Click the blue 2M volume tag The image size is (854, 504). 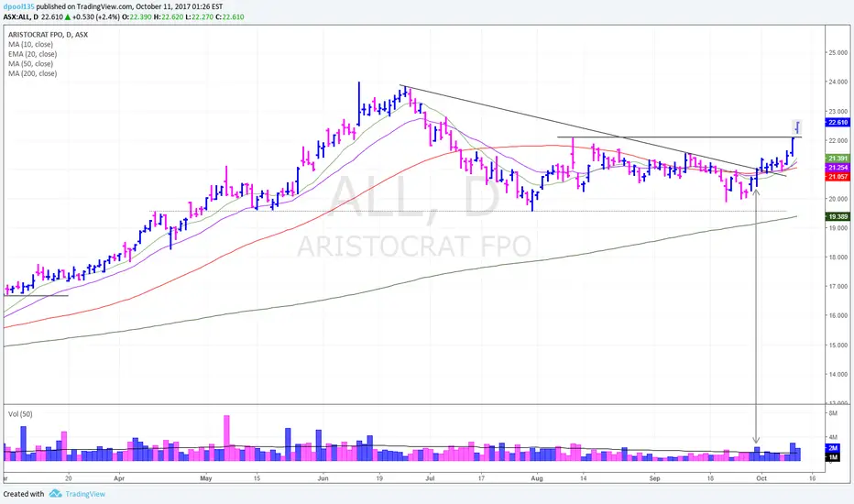(x=833, y=448)
